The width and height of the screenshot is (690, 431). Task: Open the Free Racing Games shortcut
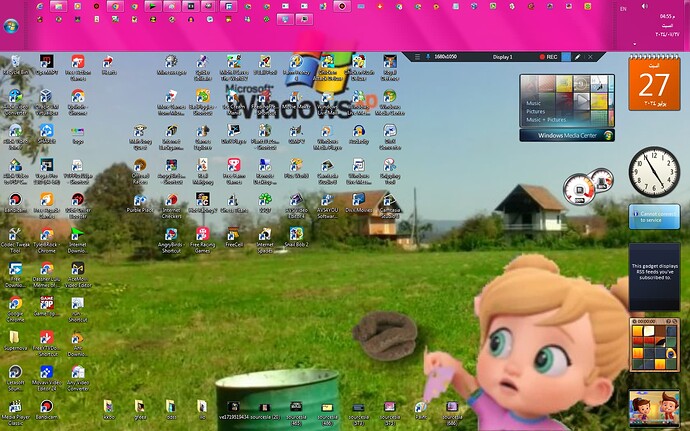[x=202, y=240]
